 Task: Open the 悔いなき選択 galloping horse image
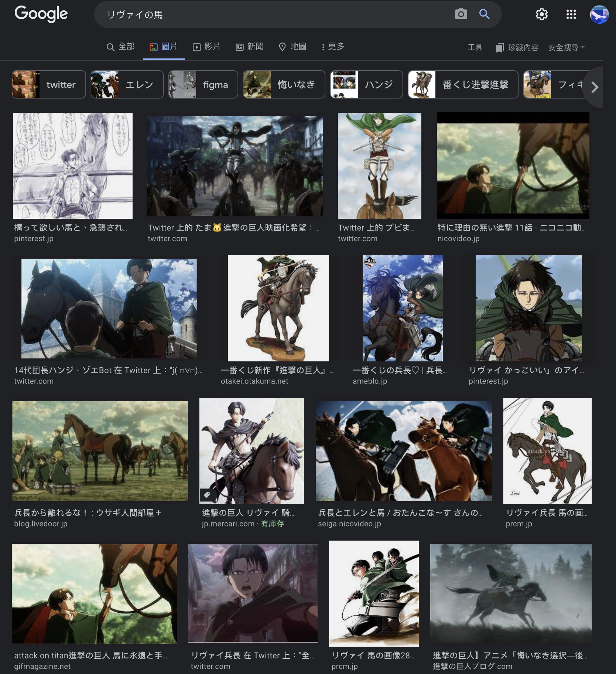511,593
